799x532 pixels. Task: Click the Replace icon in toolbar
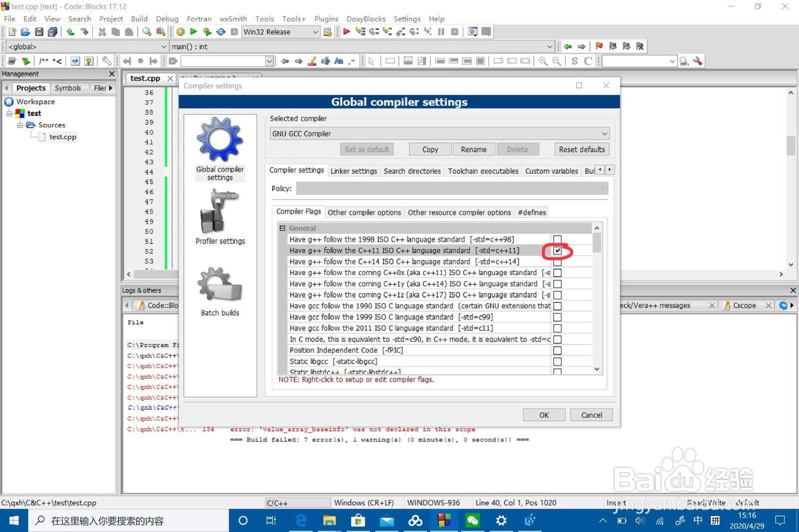(160, 32)
